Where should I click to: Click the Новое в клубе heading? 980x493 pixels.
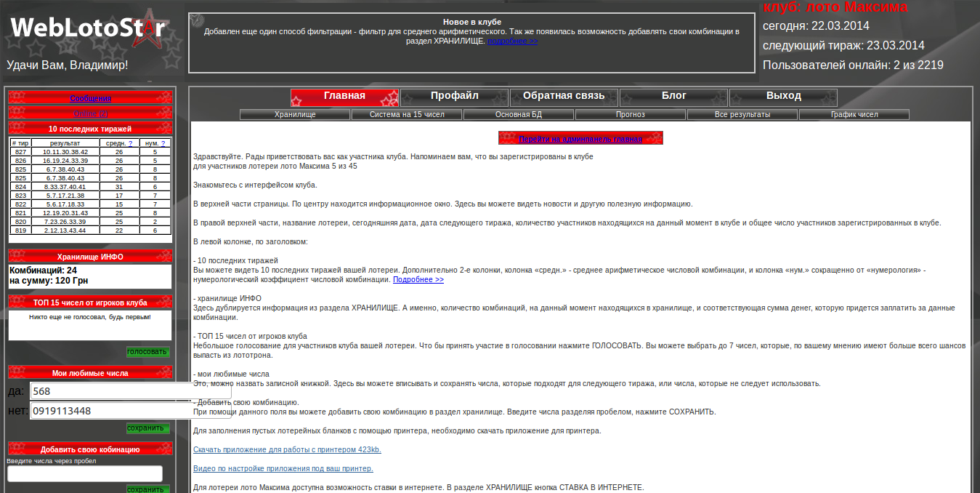(472, 22)
